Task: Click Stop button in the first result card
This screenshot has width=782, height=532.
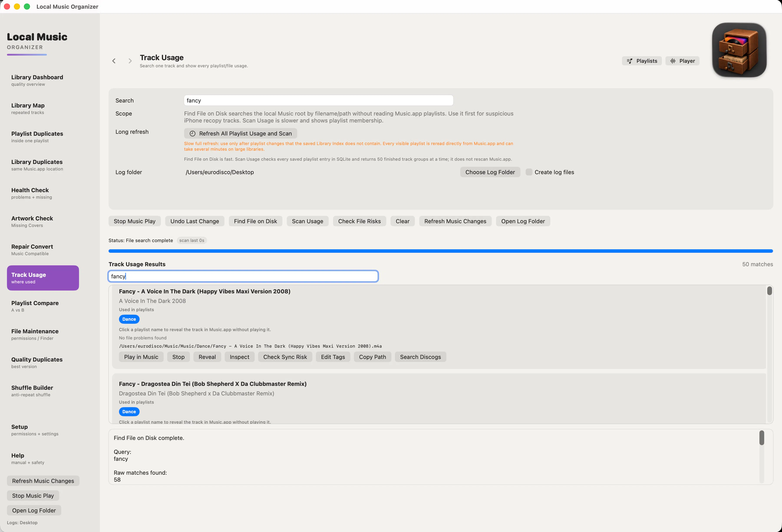Action: (x=178, y=357)
